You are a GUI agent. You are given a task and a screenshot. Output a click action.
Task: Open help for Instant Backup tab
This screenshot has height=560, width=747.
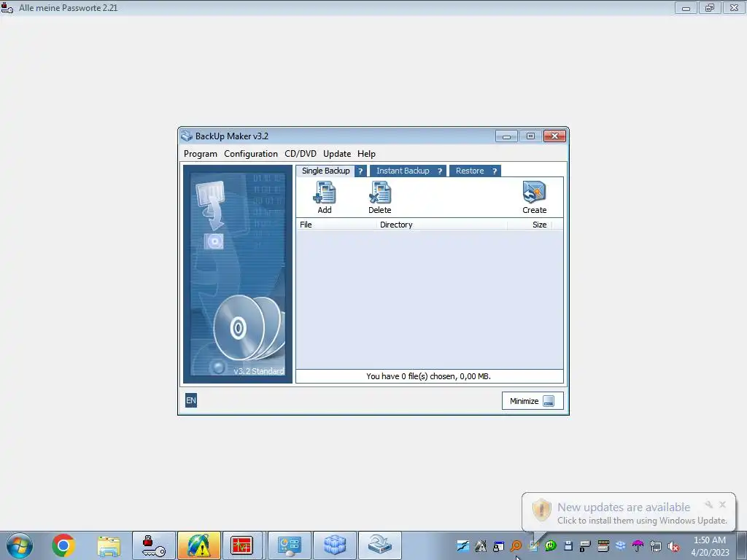(x=440, y=171)
